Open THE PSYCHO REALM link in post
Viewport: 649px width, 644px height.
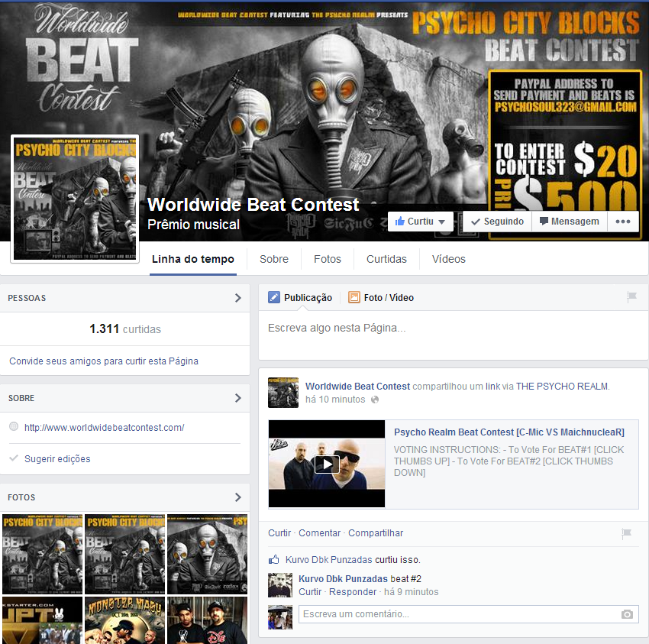click(x=562, y=387)
